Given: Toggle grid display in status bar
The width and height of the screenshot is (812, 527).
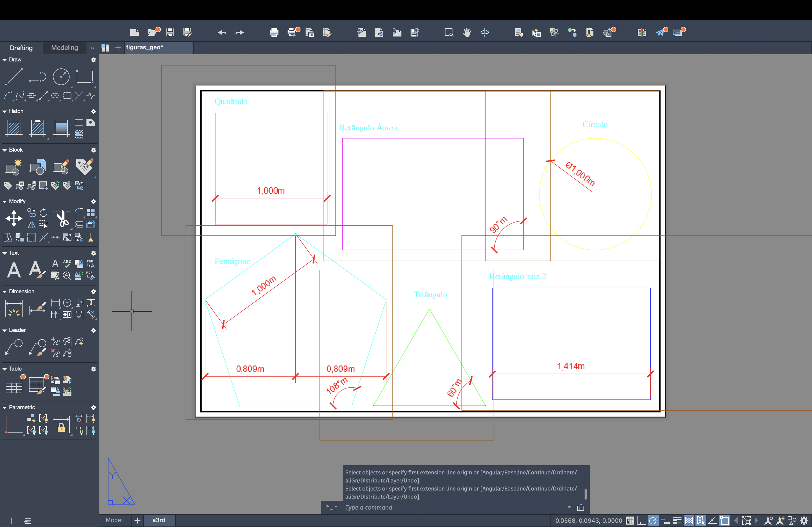Looking at the screenshot, I should pos(630,521).
